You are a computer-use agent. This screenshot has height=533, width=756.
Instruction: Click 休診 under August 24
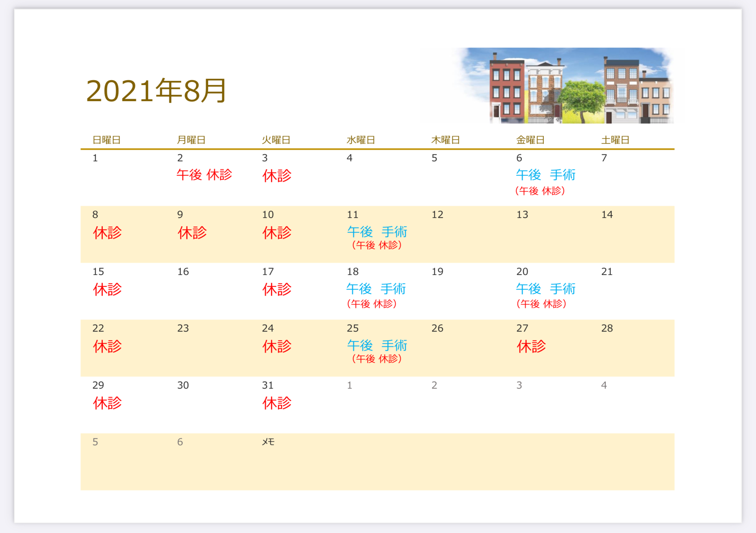pos(277,346)
